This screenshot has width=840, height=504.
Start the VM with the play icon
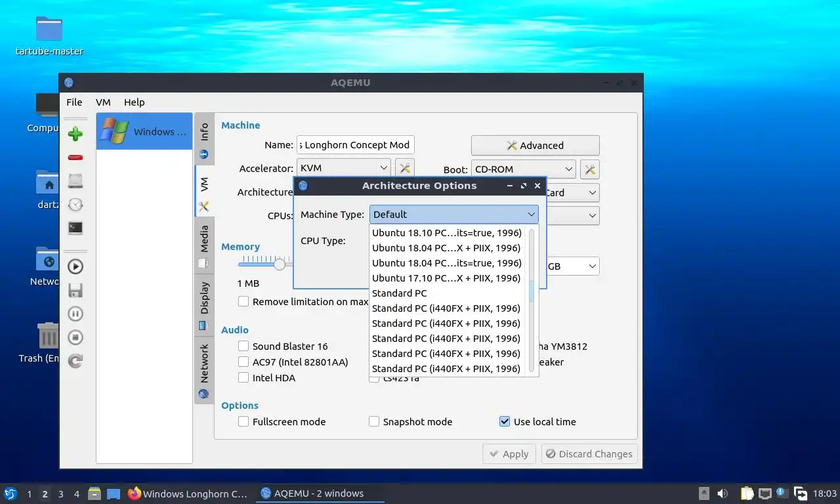(x=75, y=266)
